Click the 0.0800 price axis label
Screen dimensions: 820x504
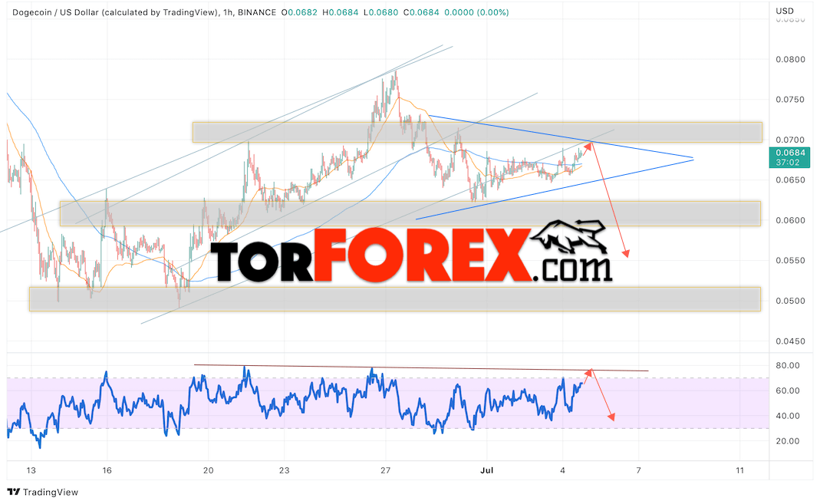(x=790, y=60)
